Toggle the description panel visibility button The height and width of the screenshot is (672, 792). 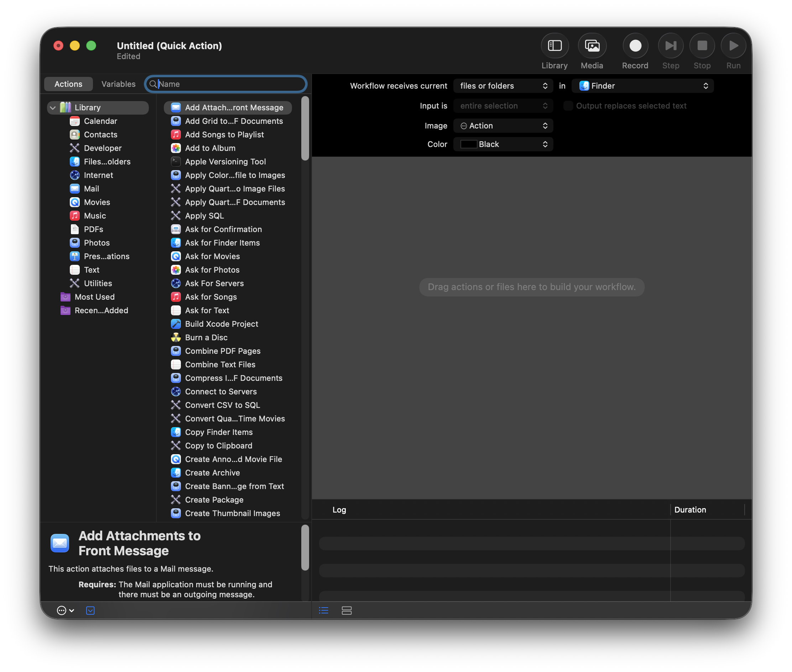(x=90, y=611)
